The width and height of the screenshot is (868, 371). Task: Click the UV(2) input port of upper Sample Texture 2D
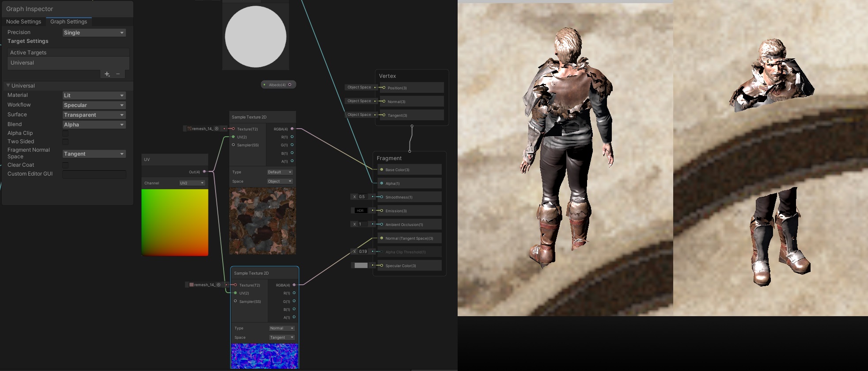[233, 137]
